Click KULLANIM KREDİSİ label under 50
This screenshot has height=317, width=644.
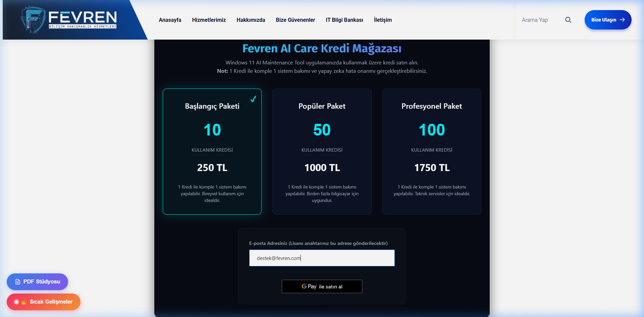click(322, 150)
